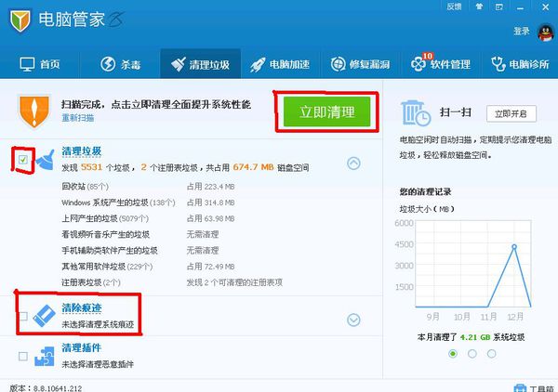Click the 占用 314.8 MB value
This screenshot has height=392, width=558.
point(211,203)
